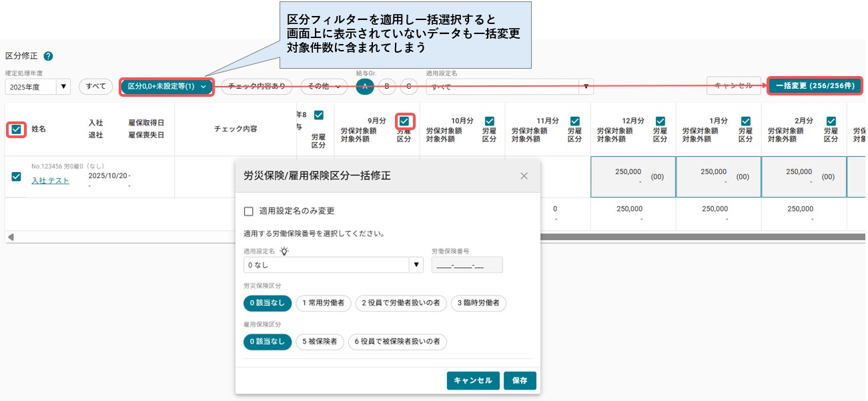Enable the 適用設定名のみ変更 checkbox
This screenshot has width=868, height=401.
click(249, 211)
